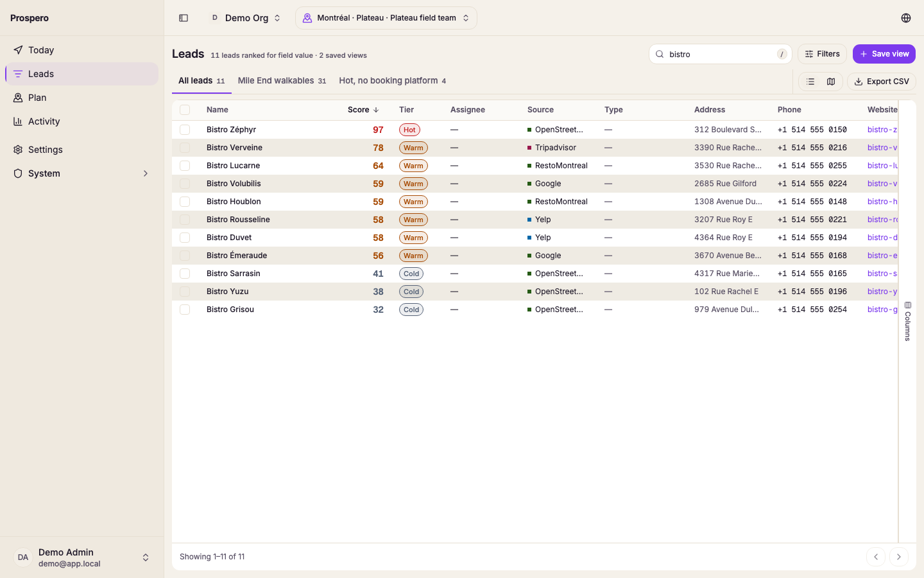Click the Save view button

[x=884, y=54]
